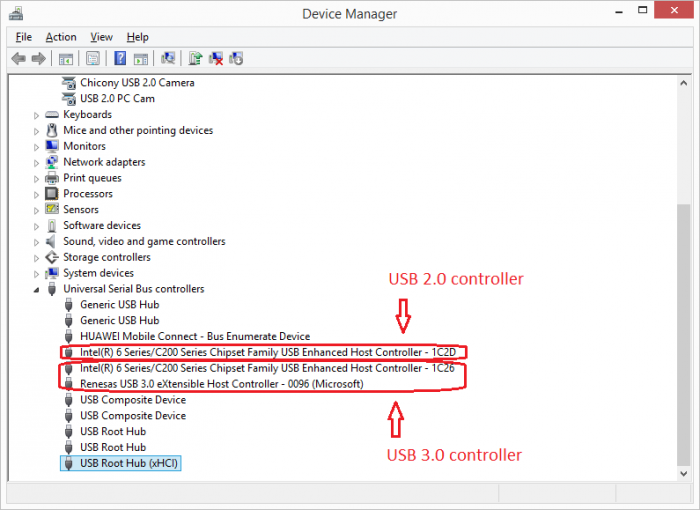
Task: Click the Uninstall device toolbar icon
Action: click(216, 59)
